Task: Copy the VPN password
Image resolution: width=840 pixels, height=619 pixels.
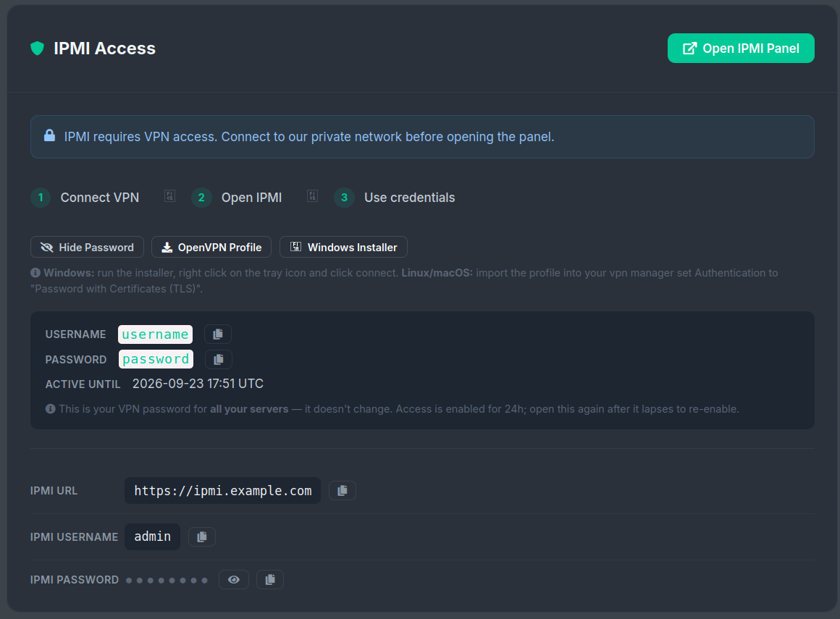Action: click(x=219, y=359)
